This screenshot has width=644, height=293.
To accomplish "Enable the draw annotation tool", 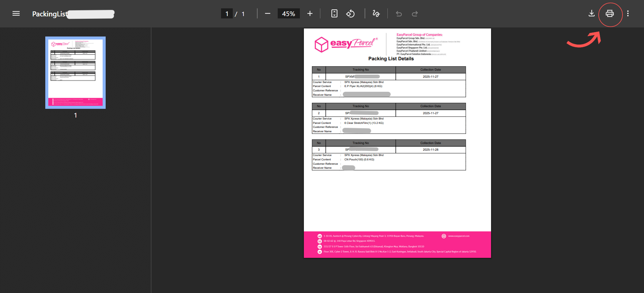I will [376, 14].
